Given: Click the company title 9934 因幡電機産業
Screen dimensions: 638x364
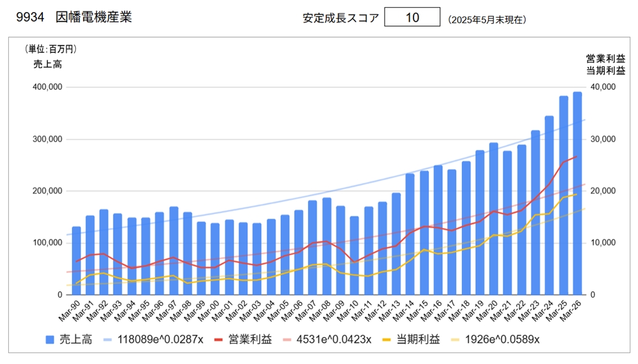Looking at the screenshot, I should coord(73,17).
